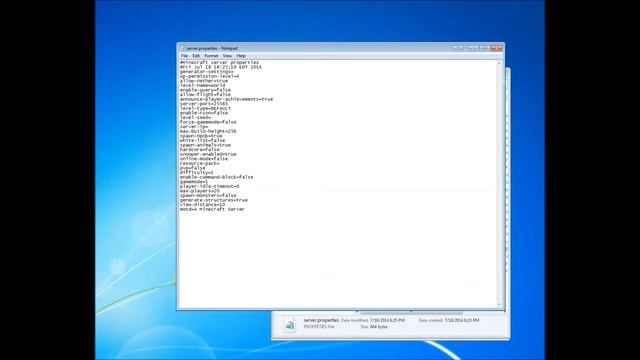Click the 'player-idle-timeout=0' line
The image size is (640, 360).
(209, 186)
